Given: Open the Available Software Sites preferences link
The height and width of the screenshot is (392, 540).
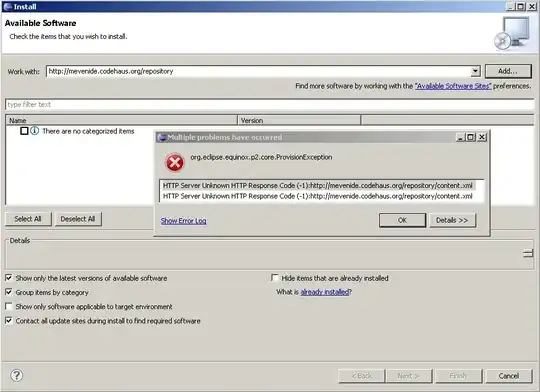Looking at the screenshot, I should tap(453, 86).
